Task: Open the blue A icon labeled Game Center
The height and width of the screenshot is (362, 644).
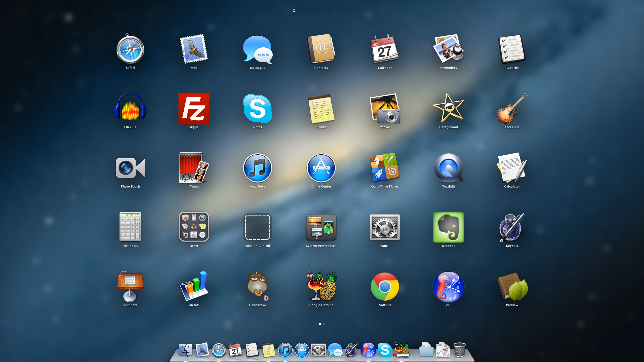Action: (321, 168)
